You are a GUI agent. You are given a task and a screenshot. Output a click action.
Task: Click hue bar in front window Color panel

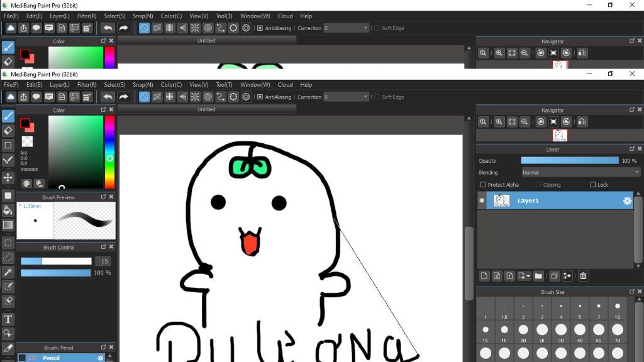click(109, 152)
